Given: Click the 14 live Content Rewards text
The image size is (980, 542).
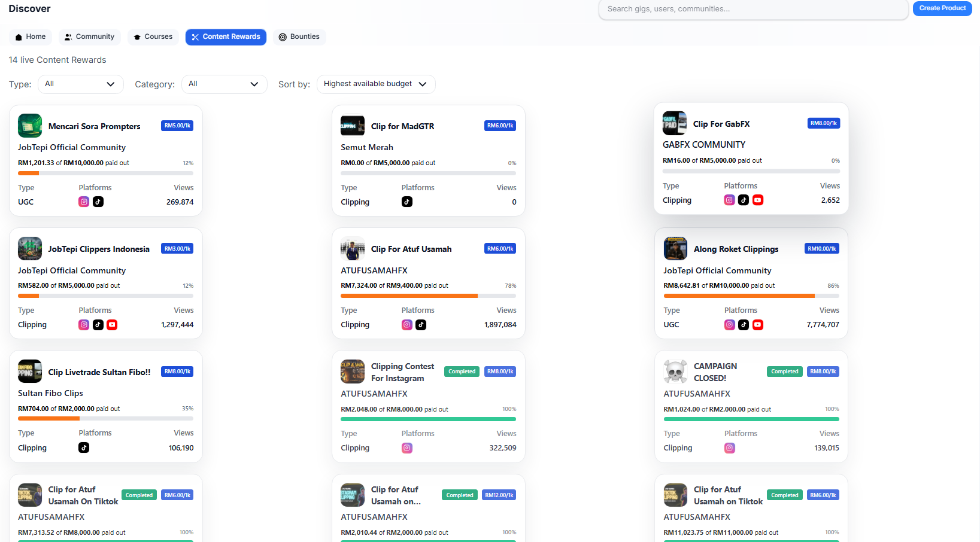Looking at the screenshot, I should pos(57,60).
